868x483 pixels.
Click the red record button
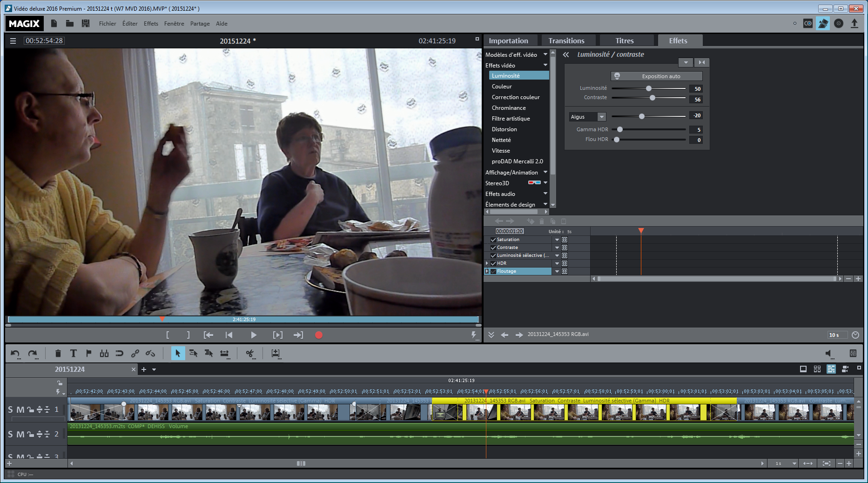click(x=319, y=335)
